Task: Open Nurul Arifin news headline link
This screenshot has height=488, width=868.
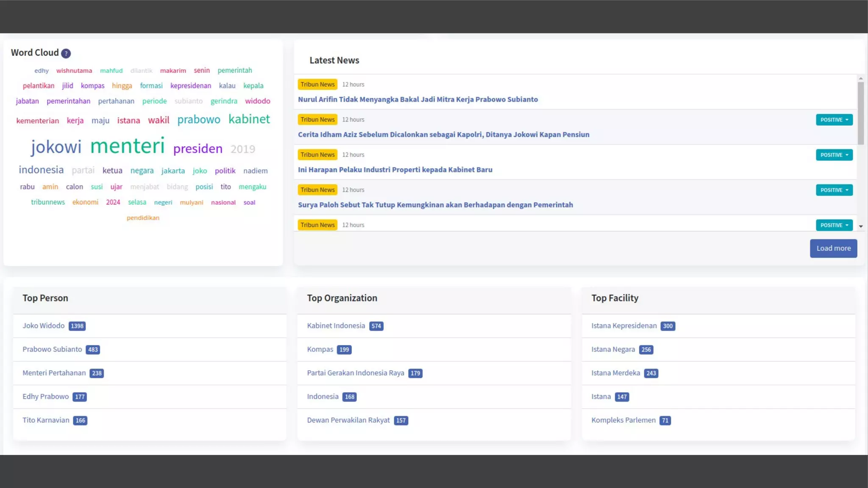Action: (417, 100)
